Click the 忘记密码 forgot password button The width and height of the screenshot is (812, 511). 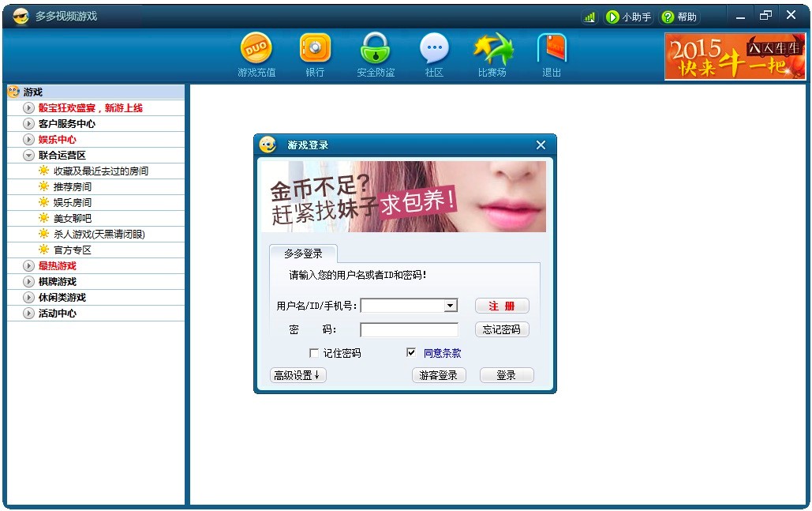[x=502, y=329]
